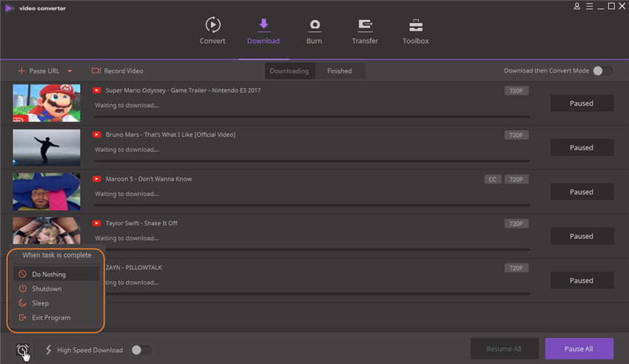The width and height of the screenshot is (629, 364).
Task: Click the video converter app logo
Action: (9, 8)
